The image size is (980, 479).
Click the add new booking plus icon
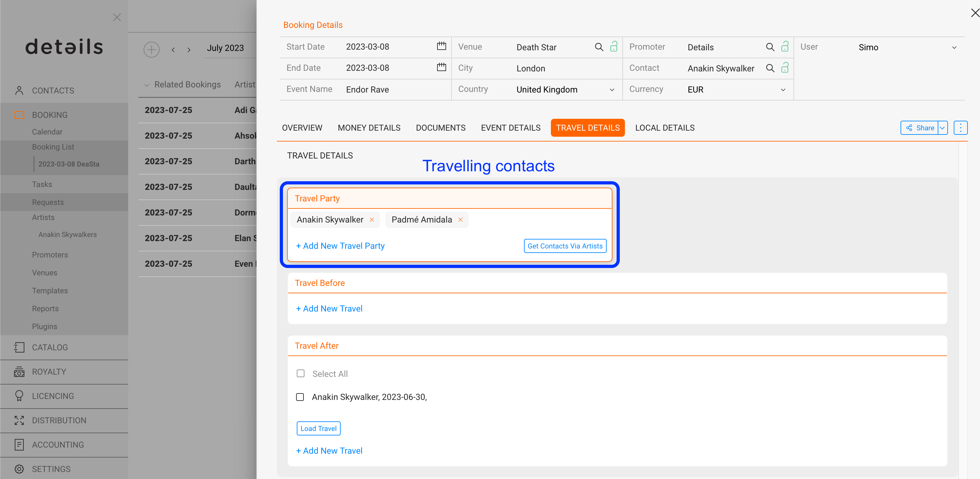click(151, 49)
